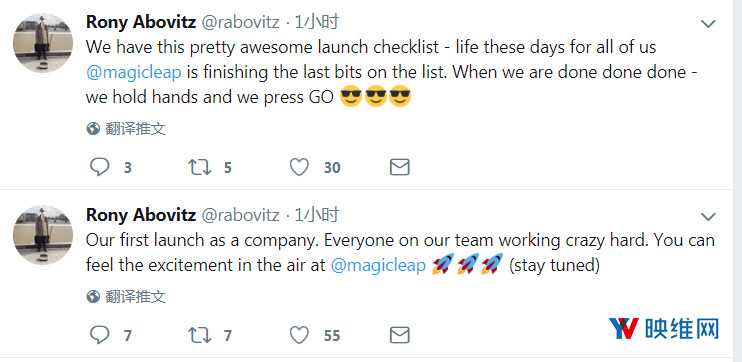Image resolution: width=742 pixels, height=362 pixels.
Task: Expand the second tweet's options chevron
Action: point(708,217)
